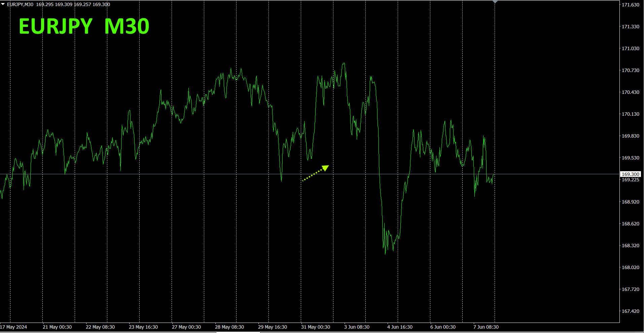This screenshot has width=644, height=333.
Task: Click price scale value 167.720
Action: pyautogui.click(x=630, y=289)
